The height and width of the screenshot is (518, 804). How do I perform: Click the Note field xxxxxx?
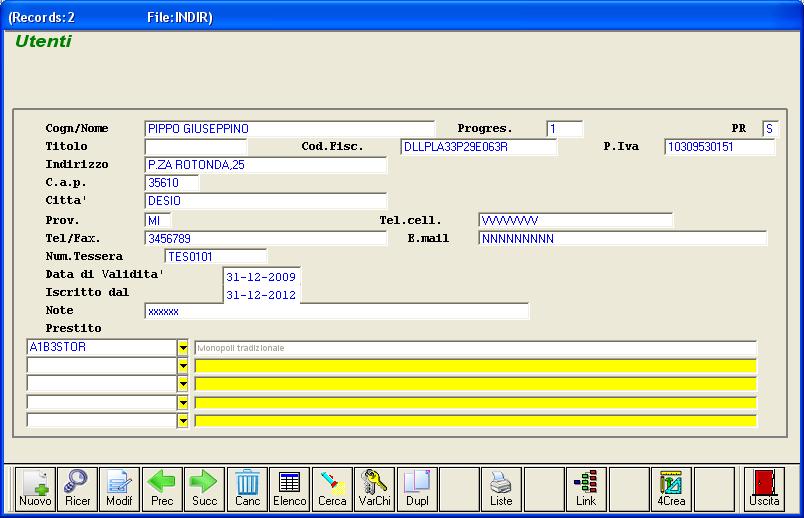pos(337,311)
